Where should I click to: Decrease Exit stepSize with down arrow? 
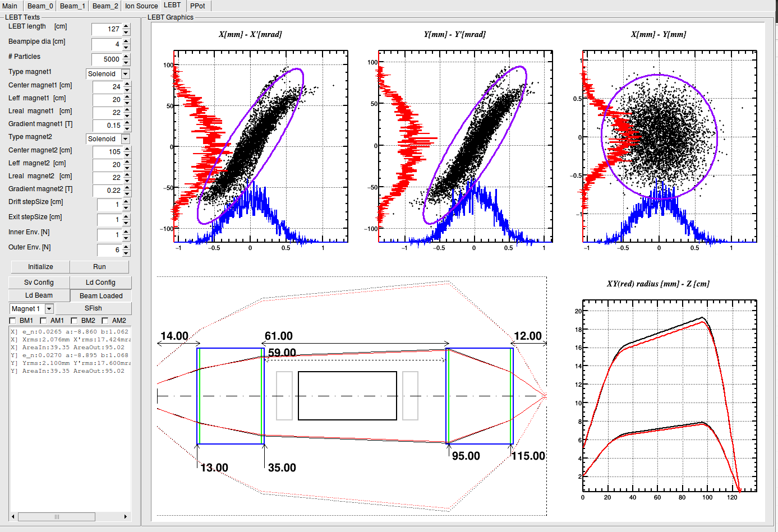point(126,223)
